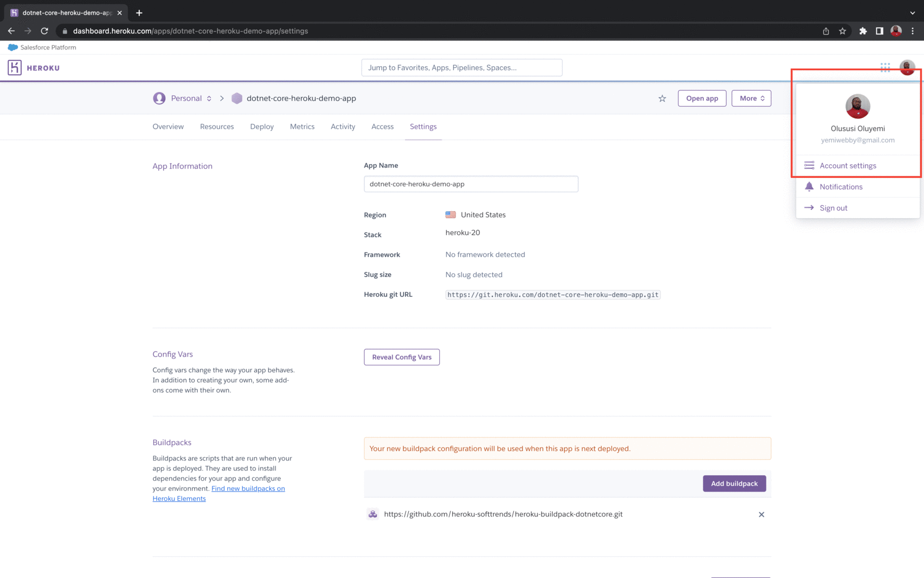Click the Personal avatar icon in the breadcrumb
This screenshot has height=578, width=924.
click(159, 98)
